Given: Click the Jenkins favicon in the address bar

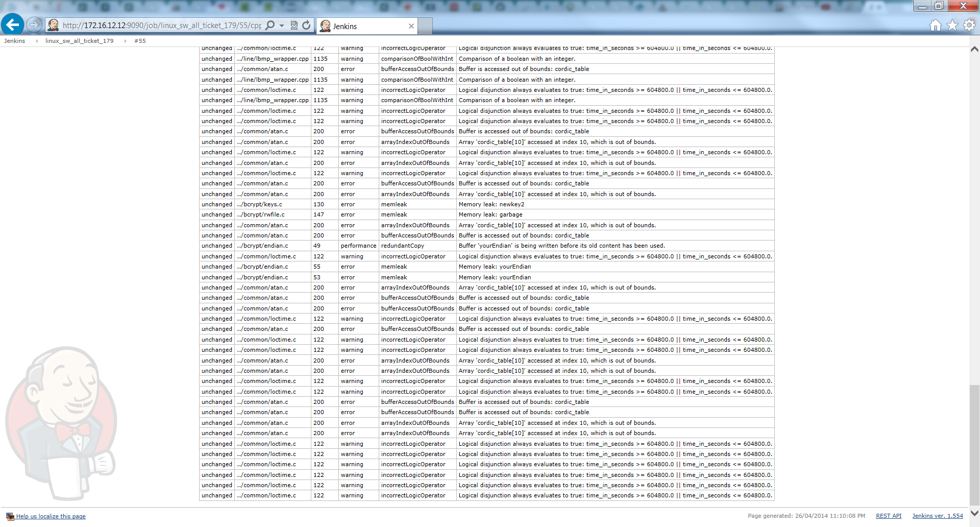Looking at the screenshot, I should coord(53,26).
